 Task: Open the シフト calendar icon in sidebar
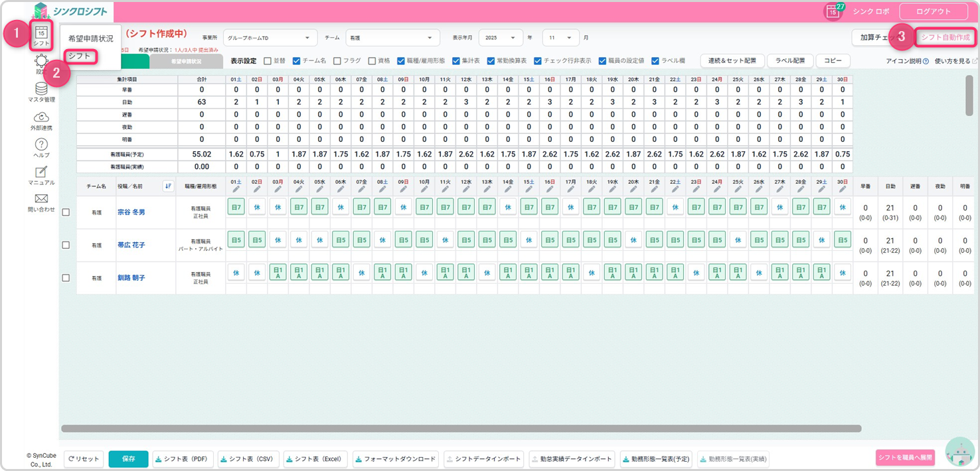click(x=41, y=33)
